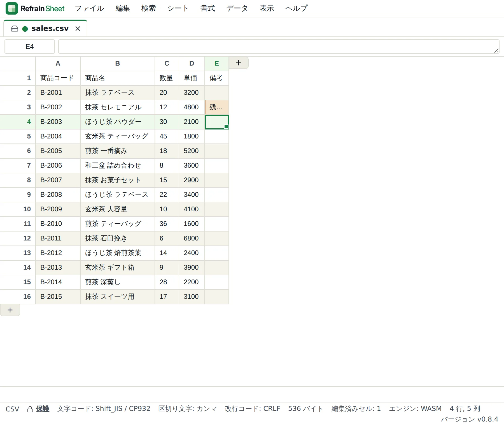
Task: Click cell 抹茶 ラテベース
Action: click(118, 92)
